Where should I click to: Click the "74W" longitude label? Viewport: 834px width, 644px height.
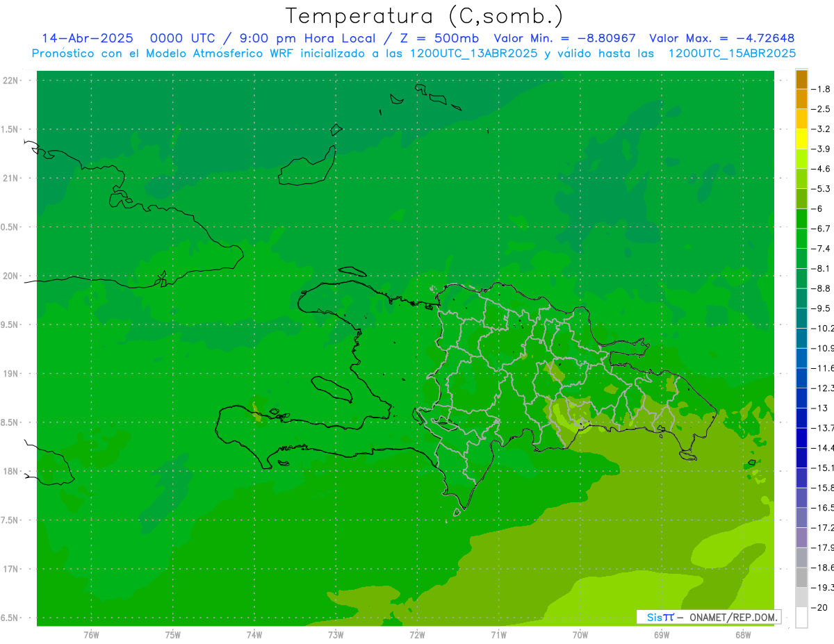tap(254, 635)
